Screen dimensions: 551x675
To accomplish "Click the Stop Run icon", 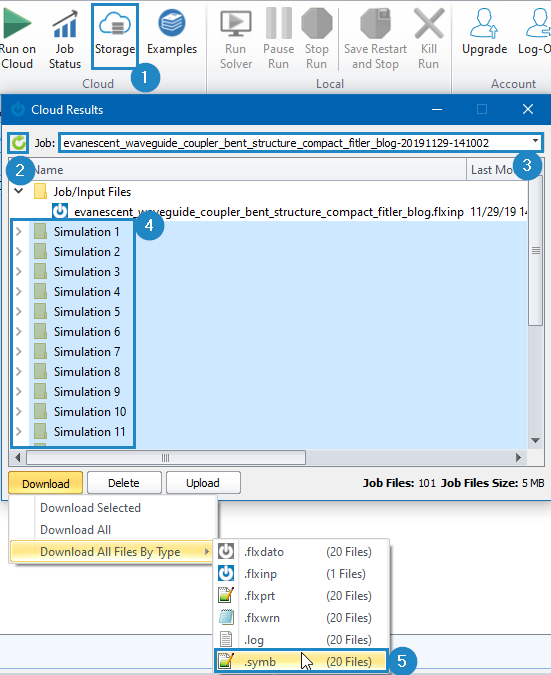I will 316,24.
